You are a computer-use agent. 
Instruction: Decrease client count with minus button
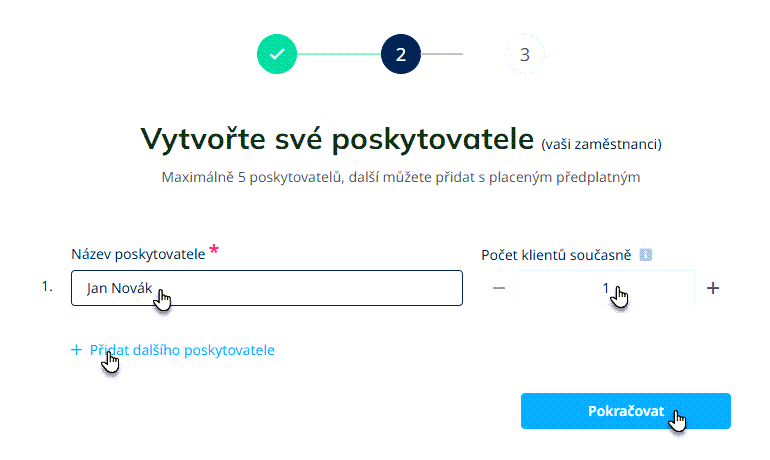pos(500,288)
